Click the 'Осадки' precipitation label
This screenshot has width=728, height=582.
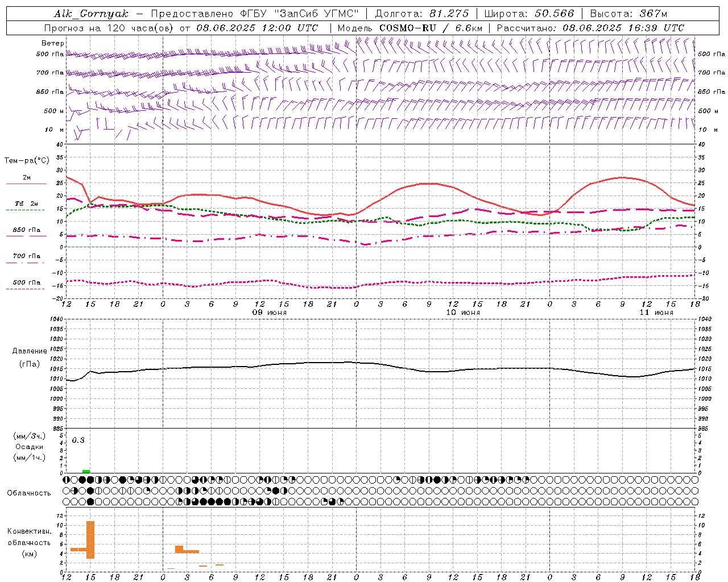click(x=29, y=447)
